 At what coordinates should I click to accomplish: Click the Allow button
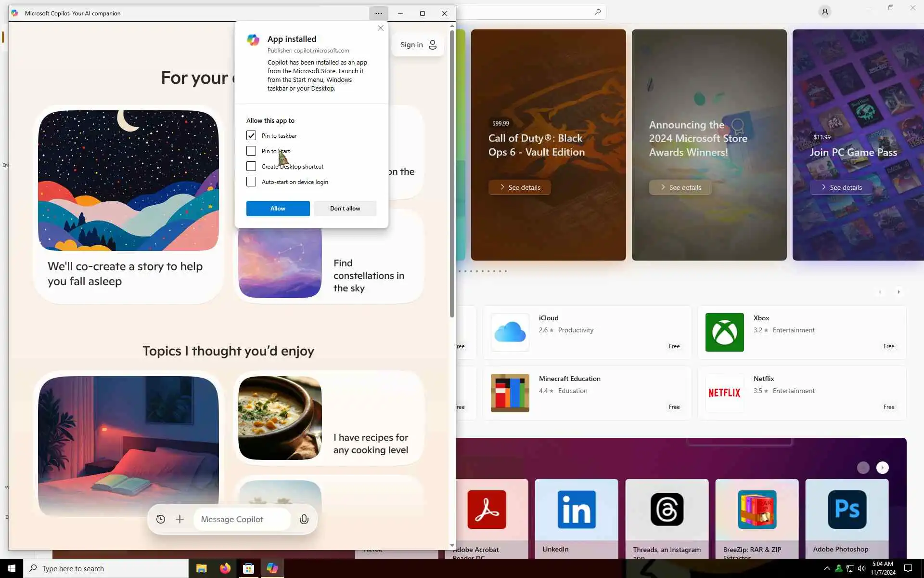point(278,209)
